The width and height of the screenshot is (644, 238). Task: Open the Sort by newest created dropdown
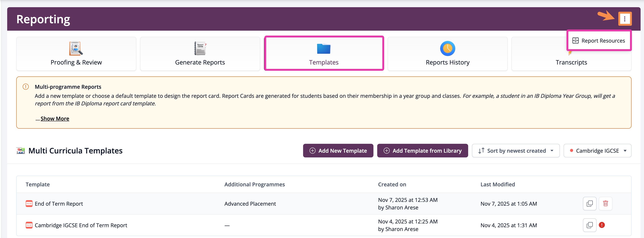click(x=515, y=150)
